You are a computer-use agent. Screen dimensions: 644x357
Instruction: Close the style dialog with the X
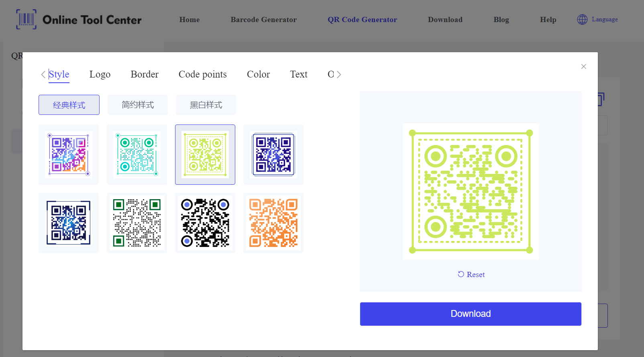pyautogui.click(x=584, y=67)
